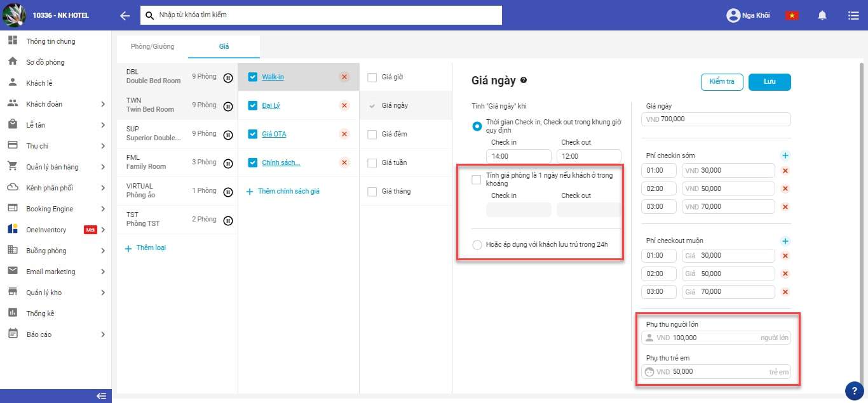Open notifications bell

822,15
